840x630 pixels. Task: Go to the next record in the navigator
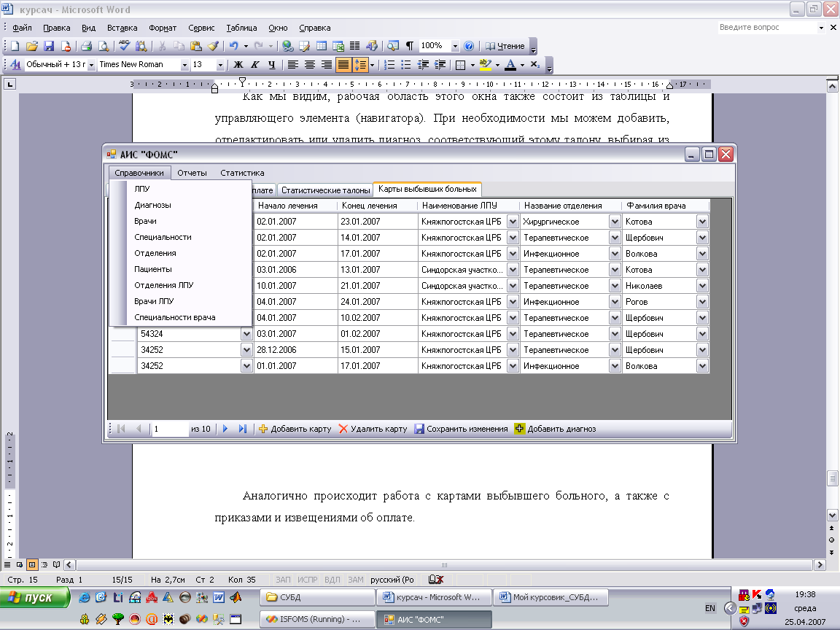(x=225, y=429)
